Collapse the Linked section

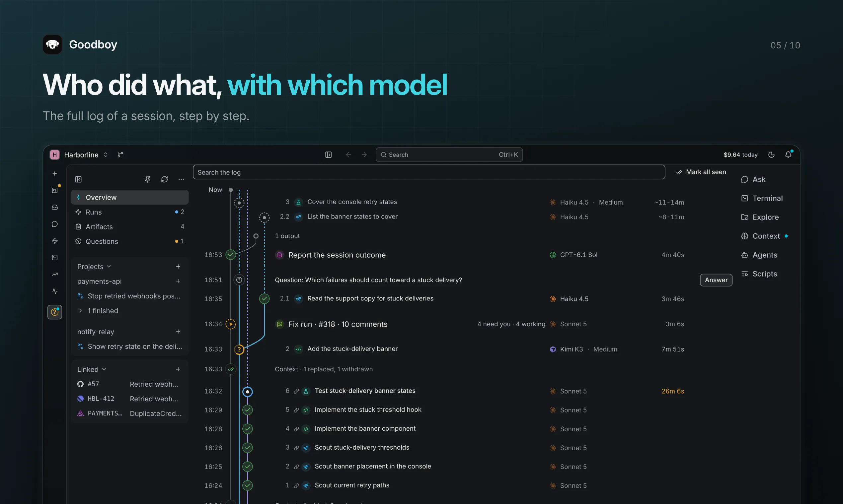(x=92, y=369)
